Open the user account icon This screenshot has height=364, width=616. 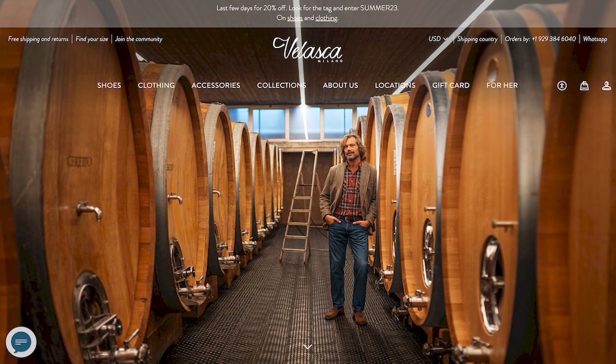[607, 86]
